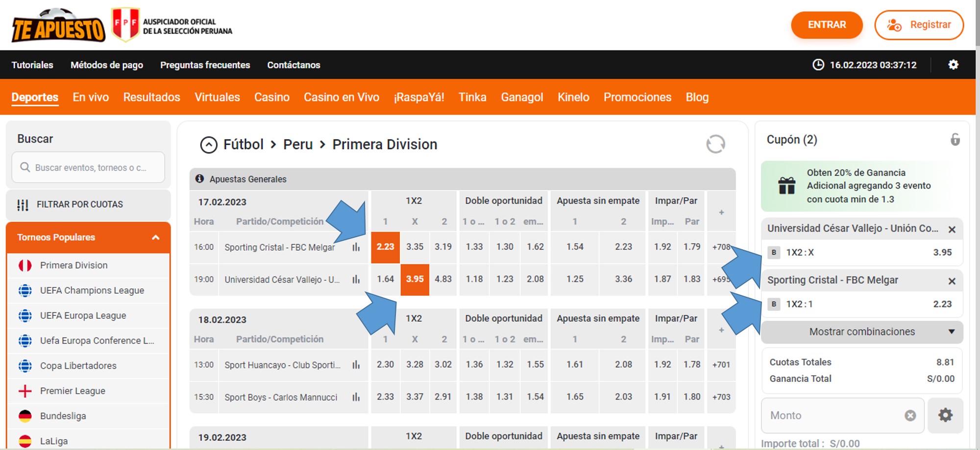Open statistics icon for Universidad César Vallejo match
The image size is (980, 450).
point(356,279)
